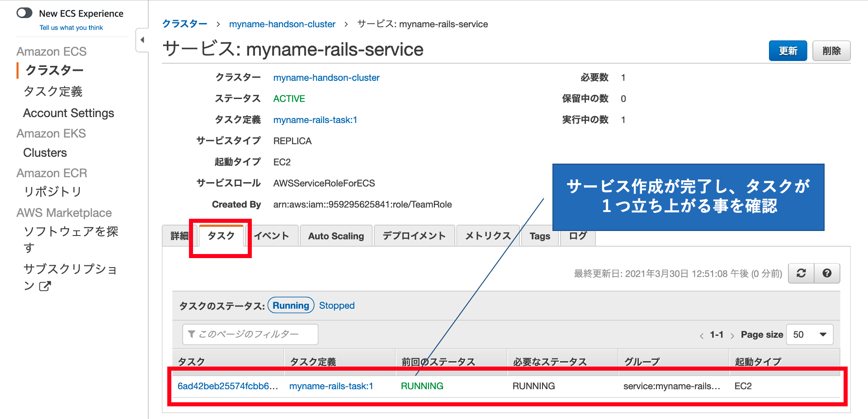Open タスク定義 in the sidebar

pos(53,92)
